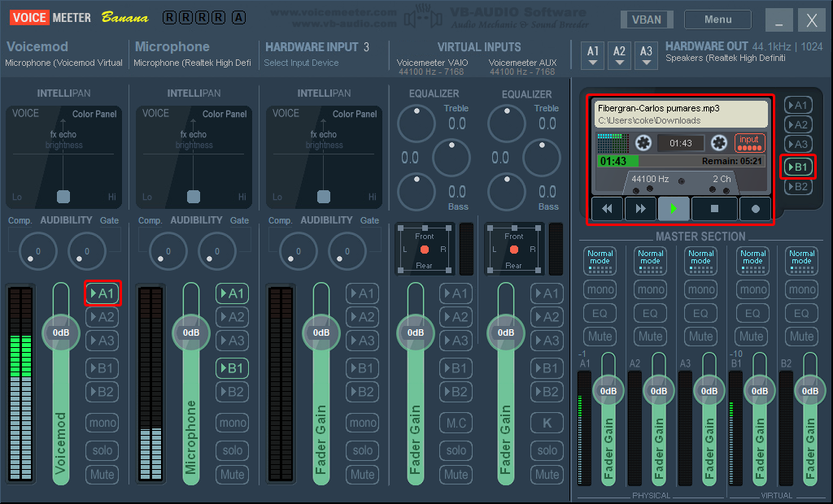This screenshot has height=504, width=833.
Task: Open the A1 hardware output device dropdown
Action: (x=593, y=55)
